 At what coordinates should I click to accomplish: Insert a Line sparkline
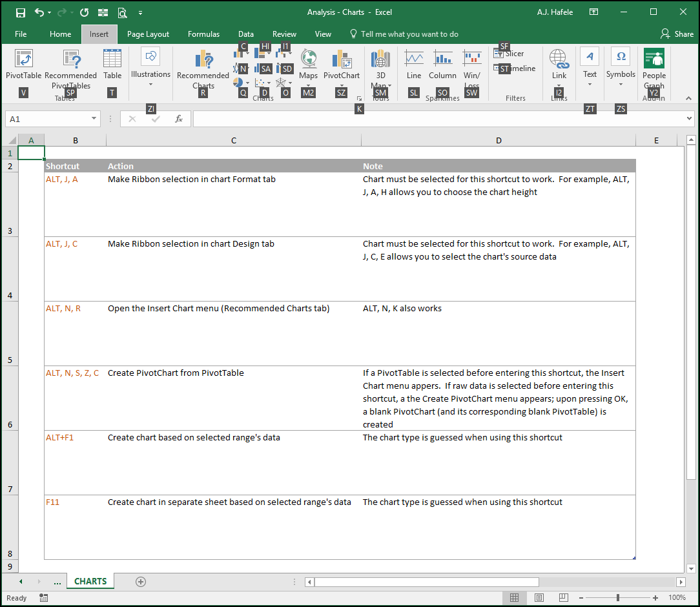[414, 65]
